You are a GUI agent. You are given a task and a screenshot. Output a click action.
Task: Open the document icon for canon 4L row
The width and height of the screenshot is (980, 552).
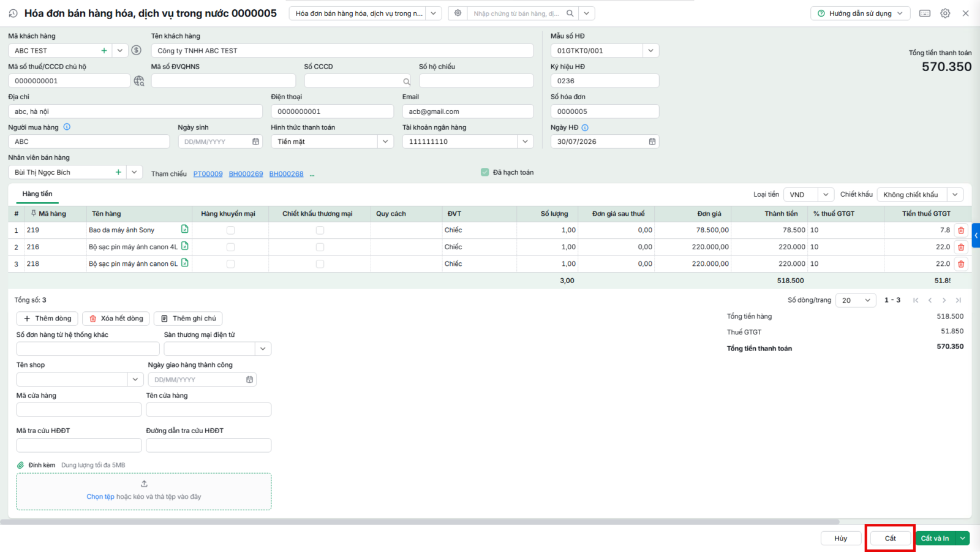pyautogui.click(x=184, y=246)
